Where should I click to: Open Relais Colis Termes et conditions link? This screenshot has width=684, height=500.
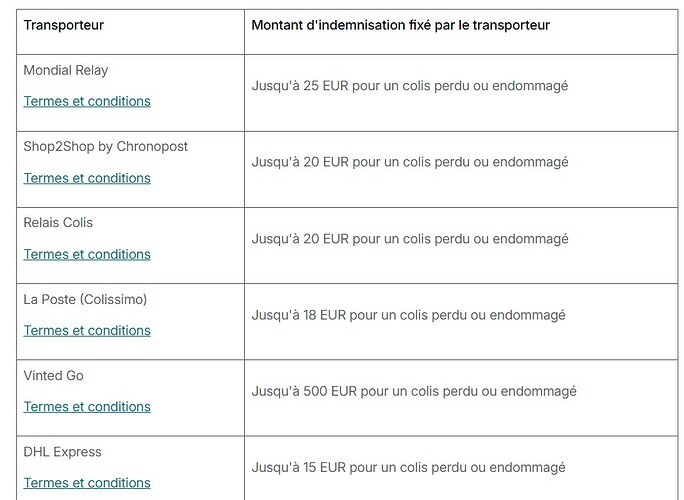tap(87, 254)
